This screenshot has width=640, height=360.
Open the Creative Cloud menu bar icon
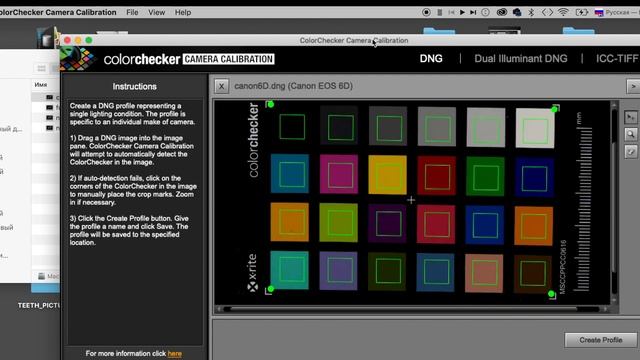(502, 12)
